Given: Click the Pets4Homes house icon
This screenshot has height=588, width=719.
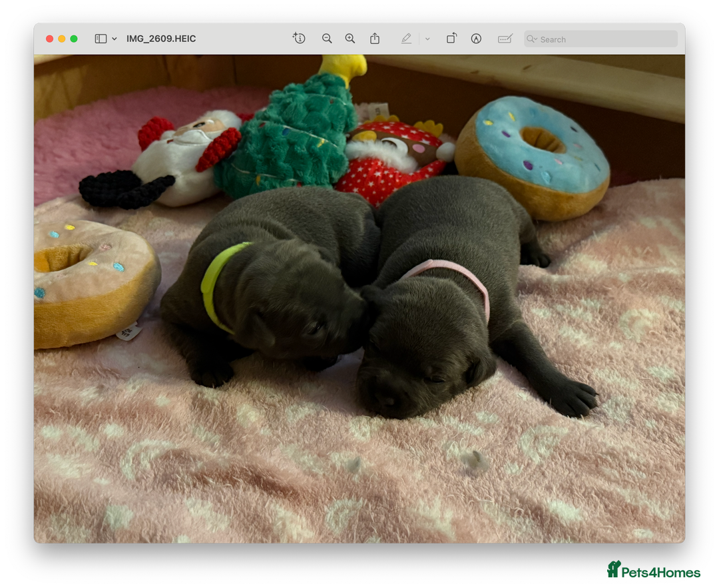Looking at the screenshot, I should click(613, 568).
